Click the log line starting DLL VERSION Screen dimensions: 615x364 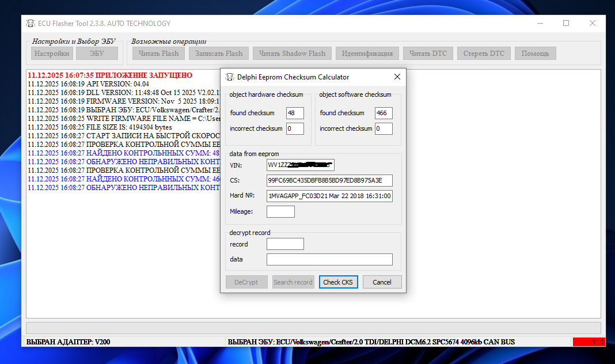(x=124, y=93)
